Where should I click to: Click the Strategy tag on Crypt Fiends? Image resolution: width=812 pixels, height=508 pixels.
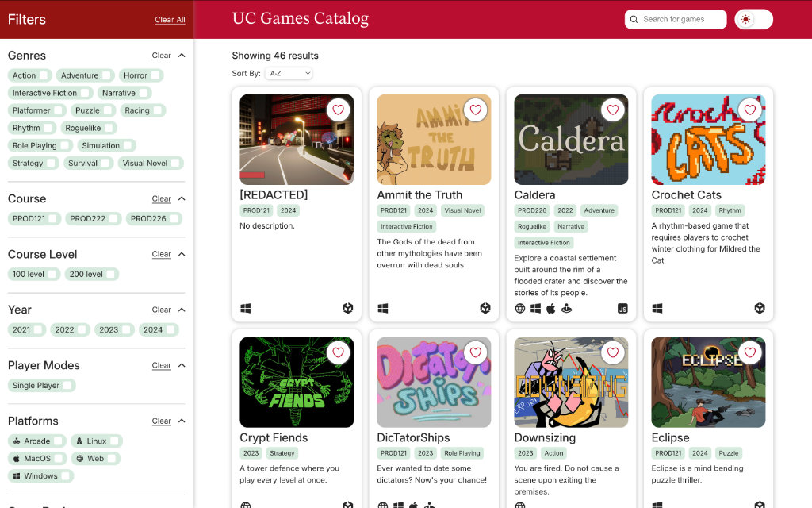(x=282, y=453)
